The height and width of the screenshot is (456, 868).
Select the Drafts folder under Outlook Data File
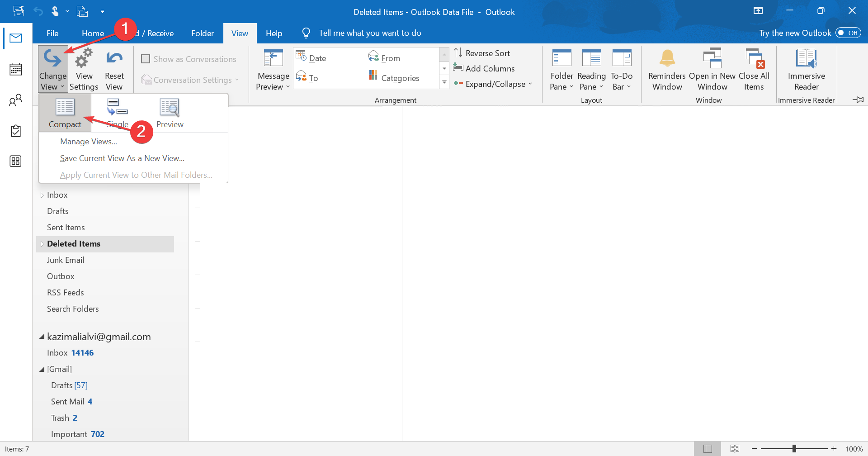58,211
